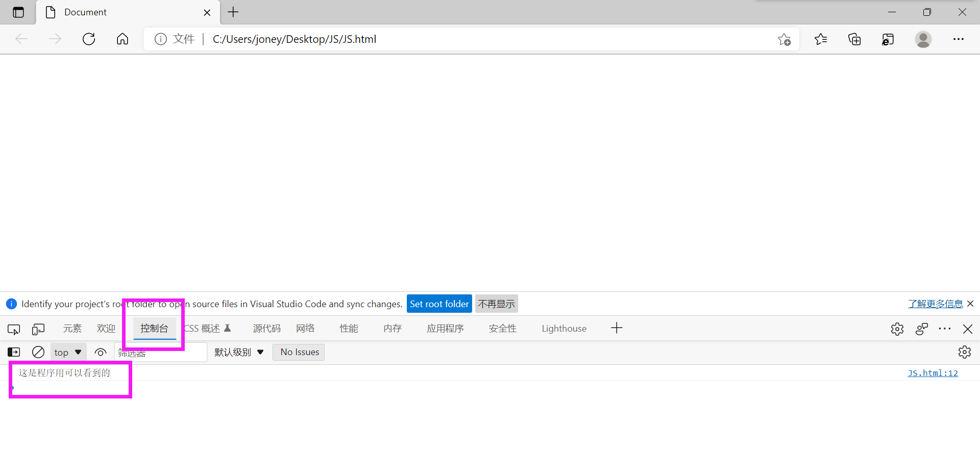This screenshot has width=980, height=475.
Task: Click the browser back arrow
Action: (x=21, y=39)
